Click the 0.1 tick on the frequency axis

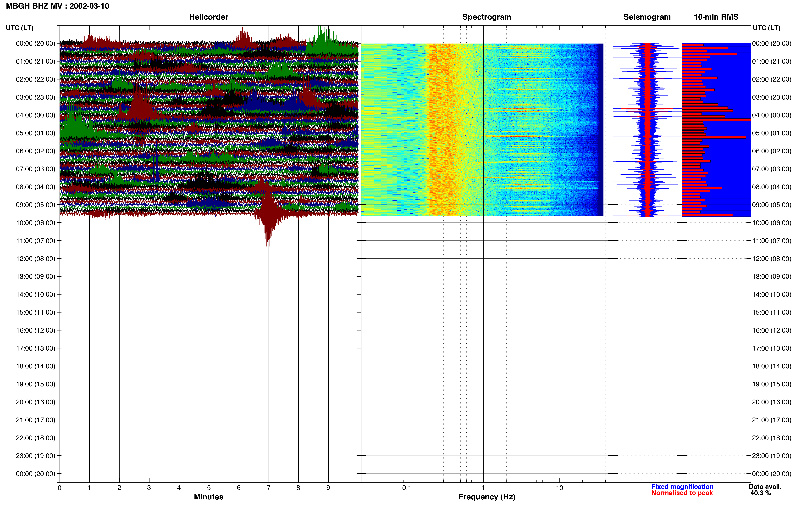click(407, 487)
